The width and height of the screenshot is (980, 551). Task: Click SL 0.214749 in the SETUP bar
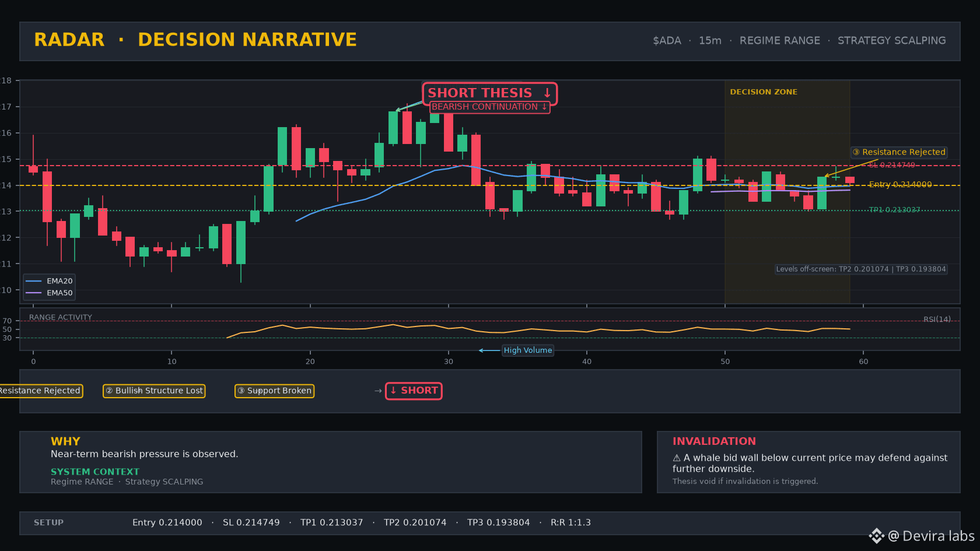click(x=251, y=523)
